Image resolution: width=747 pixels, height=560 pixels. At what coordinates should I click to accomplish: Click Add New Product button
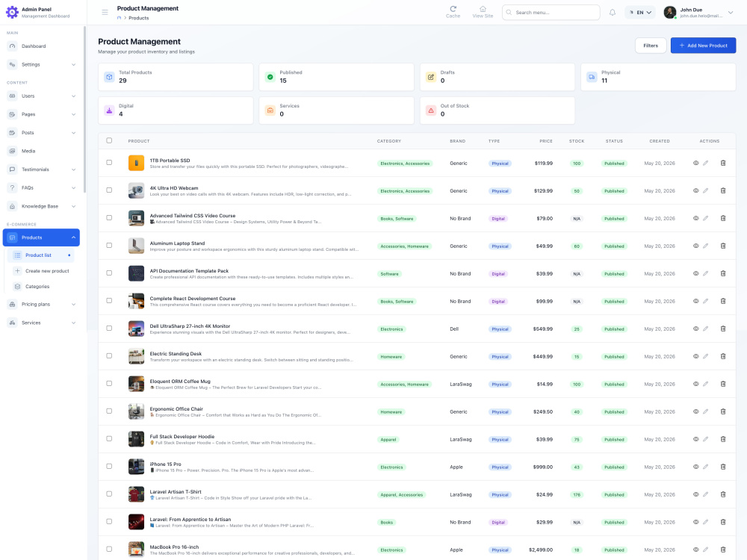point(703,46)
